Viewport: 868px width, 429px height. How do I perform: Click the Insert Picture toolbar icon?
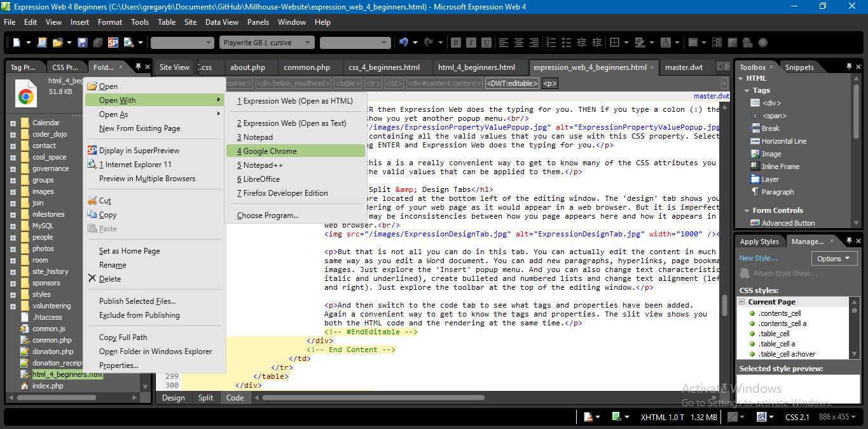coord(732,43)
